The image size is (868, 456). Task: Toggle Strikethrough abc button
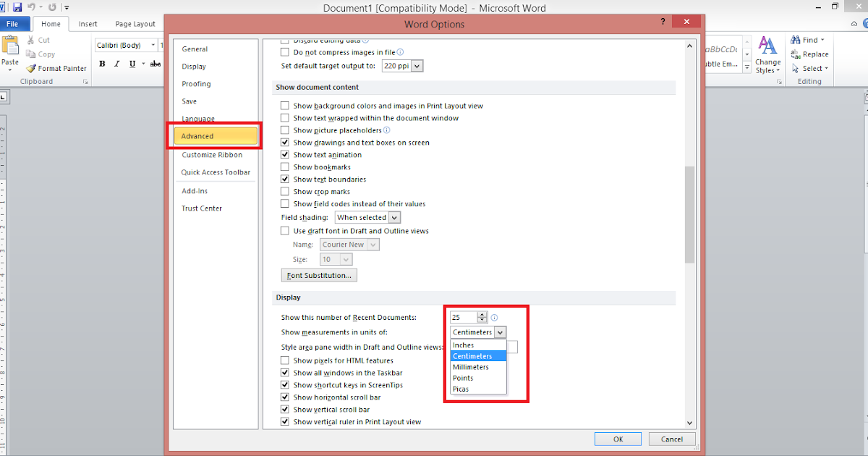pos(155,64)
